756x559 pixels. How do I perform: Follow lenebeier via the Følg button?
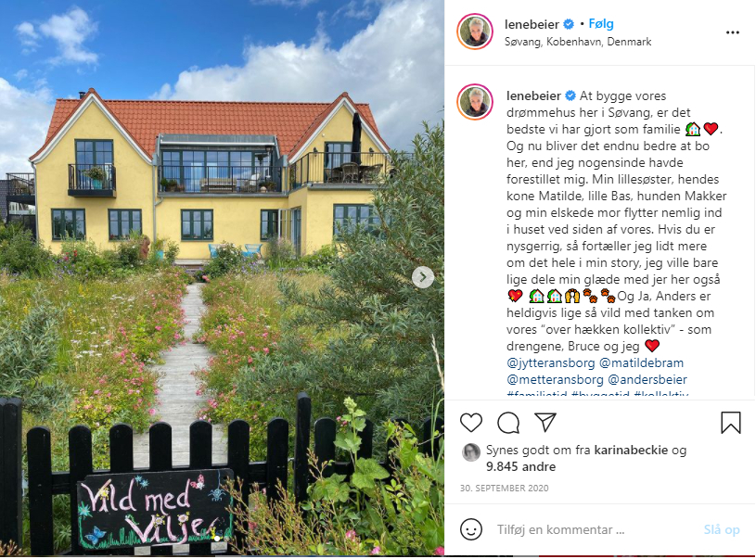pyautogui.click(x=601, y=23)
